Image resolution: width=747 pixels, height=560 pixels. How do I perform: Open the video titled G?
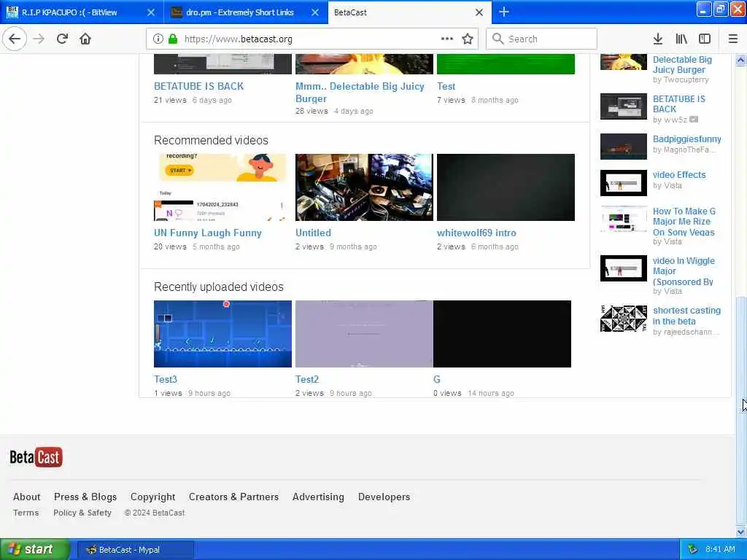(x=437, y=379)
